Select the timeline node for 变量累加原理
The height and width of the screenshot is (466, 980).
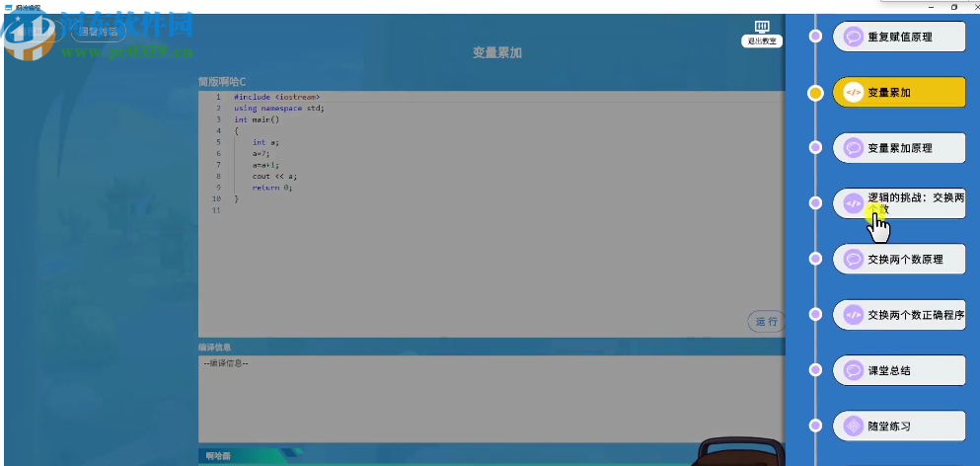[x=815, y=148]
